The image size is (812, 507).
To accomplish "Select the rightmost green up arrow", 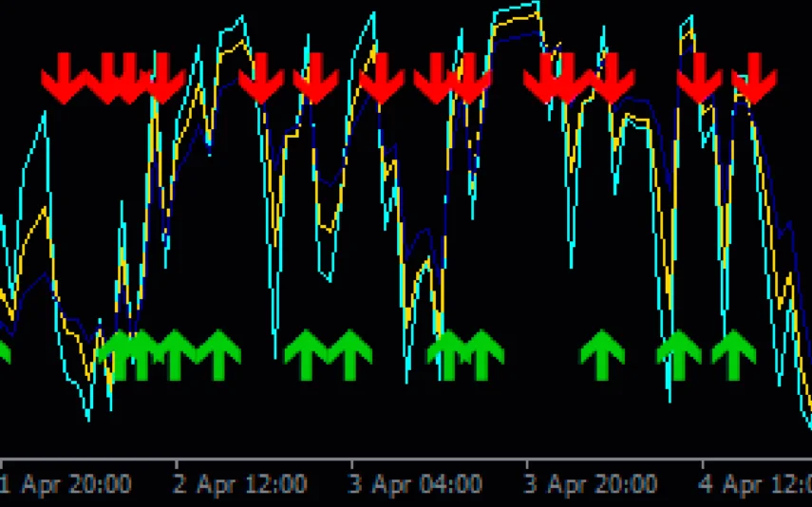I will 733,355.
